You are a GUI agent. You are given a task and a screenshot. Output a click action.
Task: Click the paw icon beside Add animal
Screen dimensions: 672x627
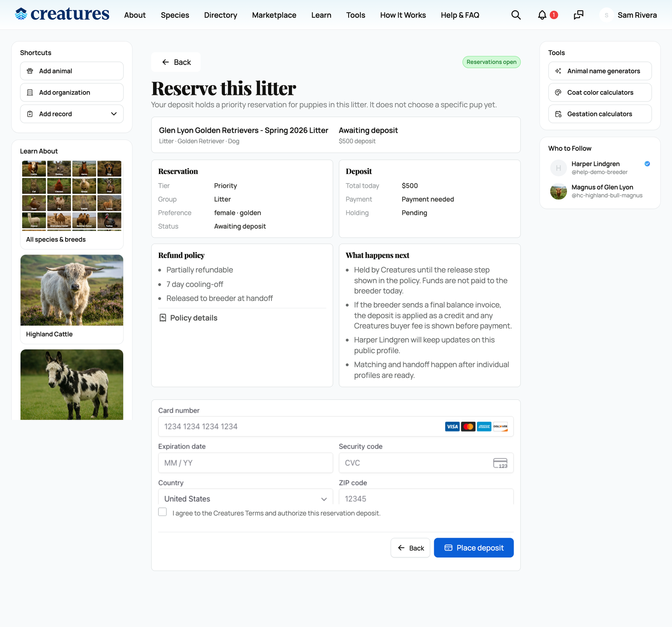(x=30, y=71)
